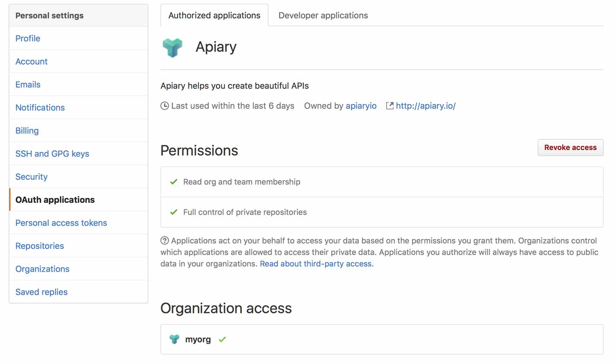Select OAuth applications in sidebar
Screen dimensions: 615x364
coord(78,200)
